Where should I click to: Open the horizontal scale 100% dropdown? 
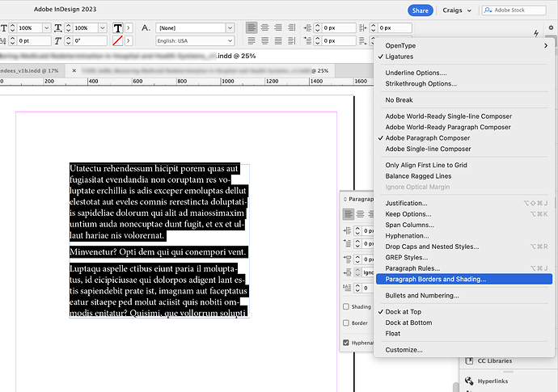pyautogui.click(x=47, y=27)
